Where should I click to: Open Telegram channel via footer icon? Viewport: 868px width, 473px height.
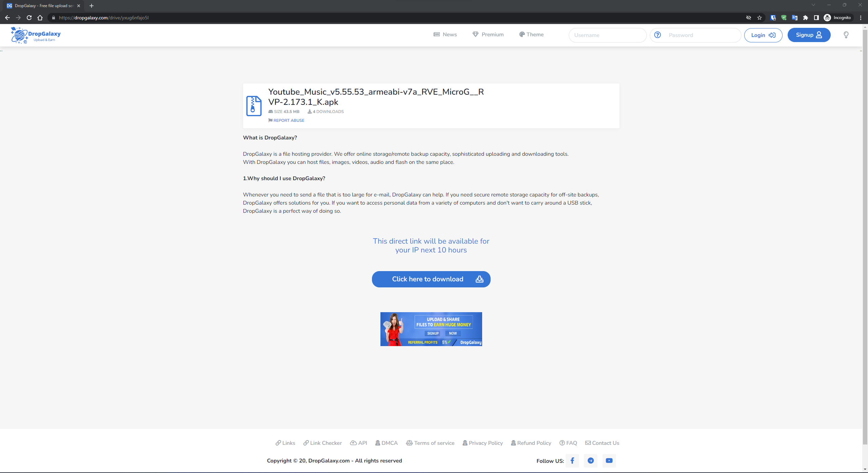point(591,460)
